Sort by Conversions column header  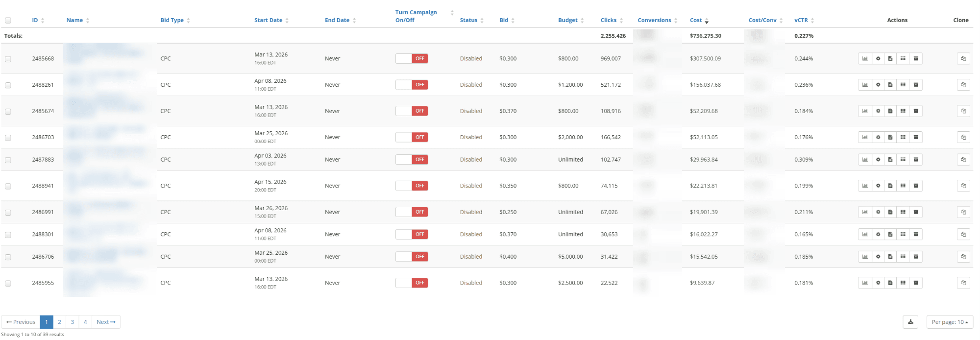tap(658, 20)
